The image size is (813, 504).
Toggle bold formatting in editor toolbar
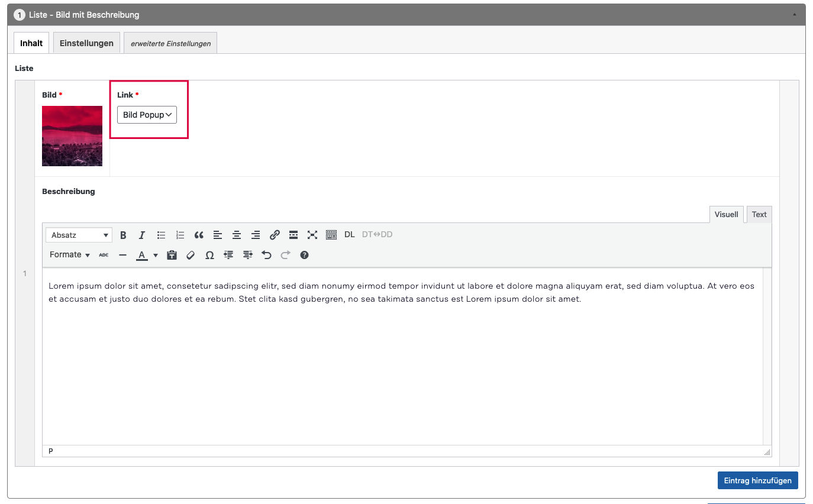123,235
